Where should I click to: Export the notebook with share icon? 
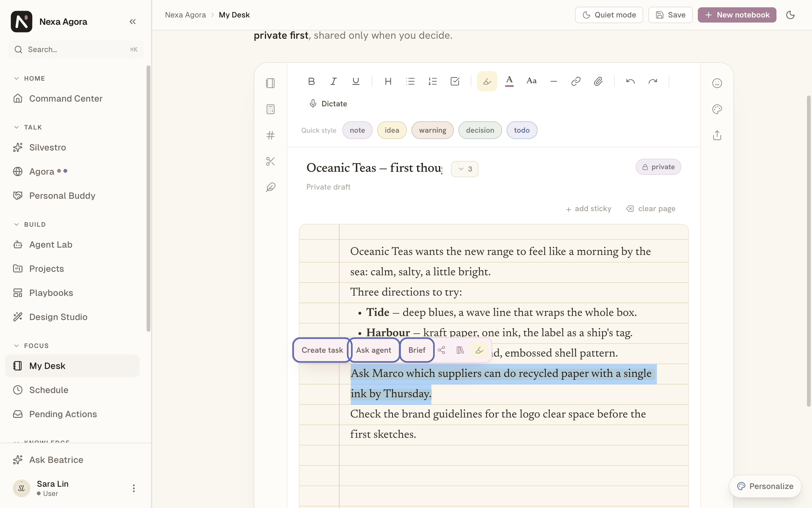pyautogui.click(x=717, y=135)
